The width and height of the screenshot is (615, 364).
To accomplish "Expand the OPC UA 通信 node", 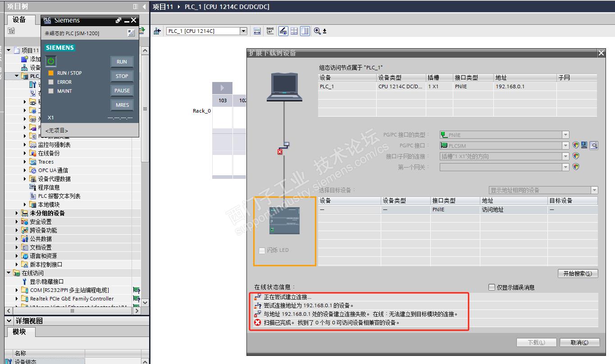I will 25,170.
